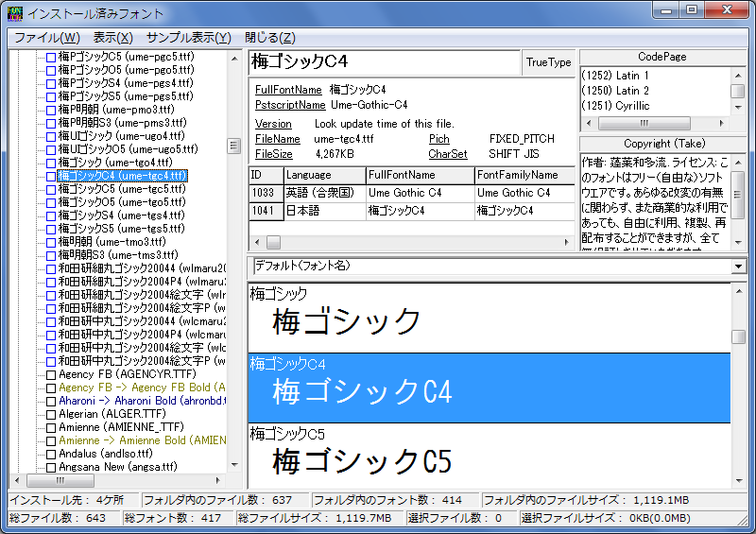Viewport: 756px width, 534px height.
Task: Click Copyright text scroll down arrow
Action: point(738,242)
